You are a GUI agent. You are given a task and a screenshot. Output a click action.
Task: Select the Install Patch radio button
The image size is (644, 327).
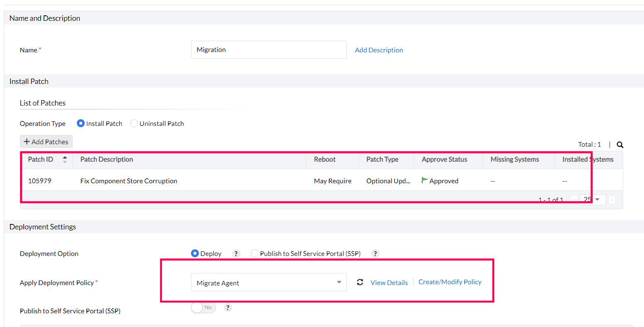pos(81,123)
